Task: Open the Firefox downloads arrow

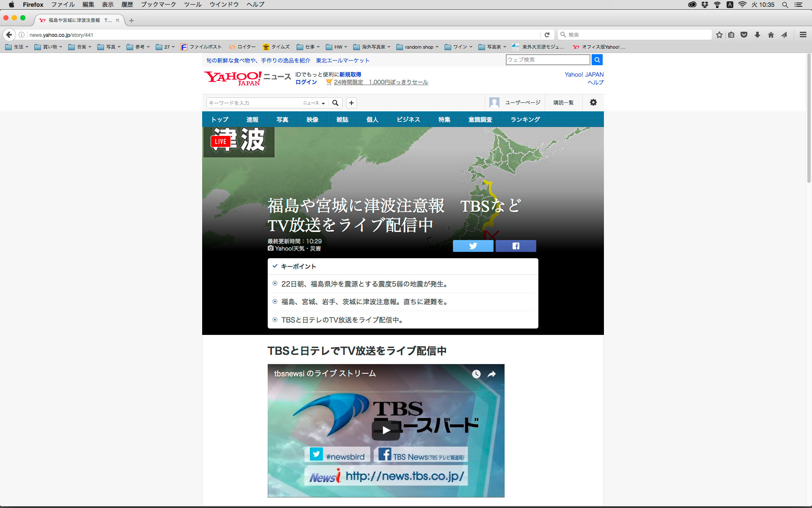Action: [757, 35]
